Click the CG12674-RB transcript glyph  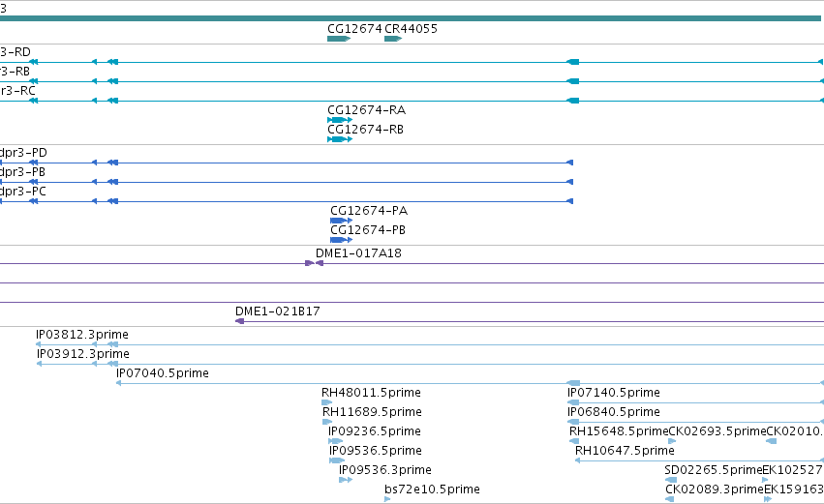[x=340, y=139]
